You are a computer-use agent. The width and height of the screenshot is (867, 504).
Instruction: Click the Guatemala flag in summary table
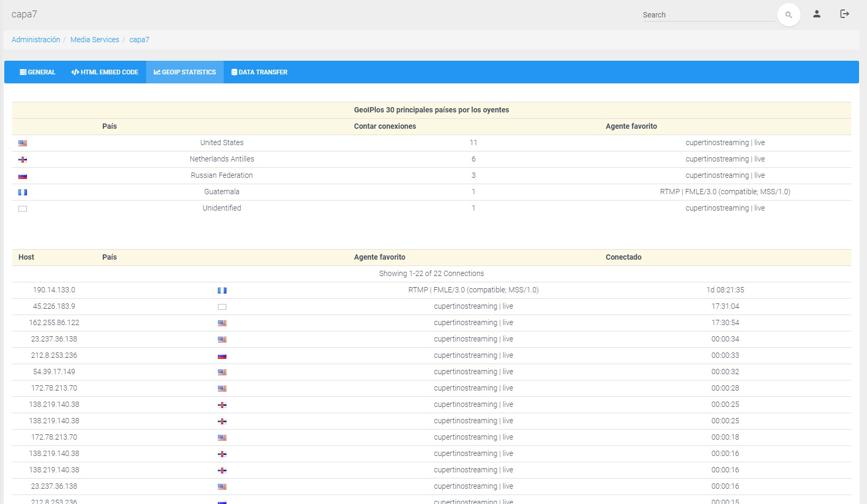point(23,192)
